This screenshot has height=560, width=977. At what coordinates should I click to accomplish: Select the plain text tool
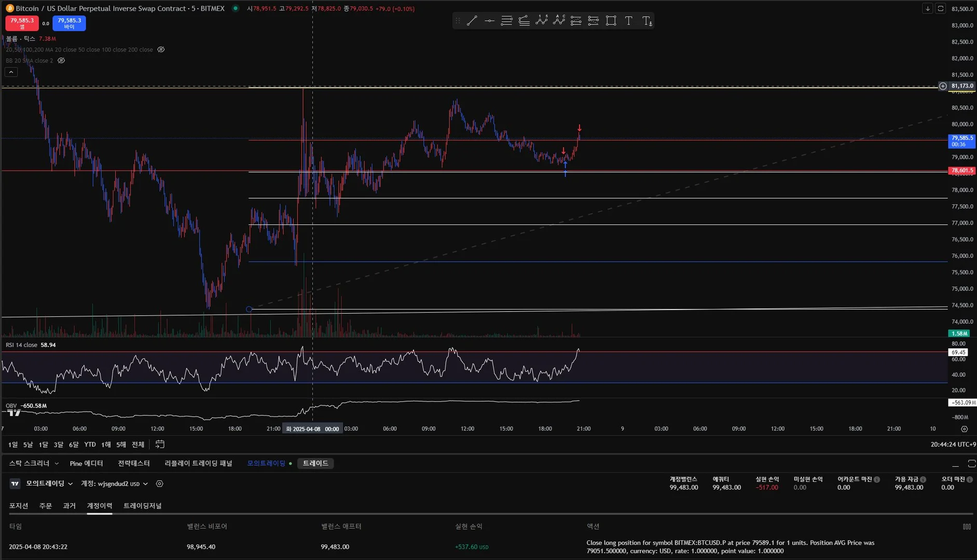click(x=628, y=21)
